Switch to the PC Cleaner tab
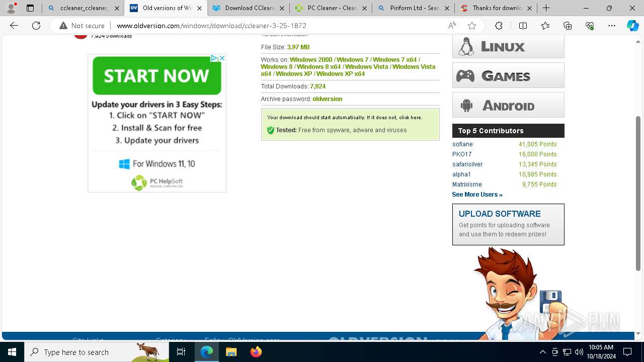Screen dimensions: 644x362 pos(331,8)
